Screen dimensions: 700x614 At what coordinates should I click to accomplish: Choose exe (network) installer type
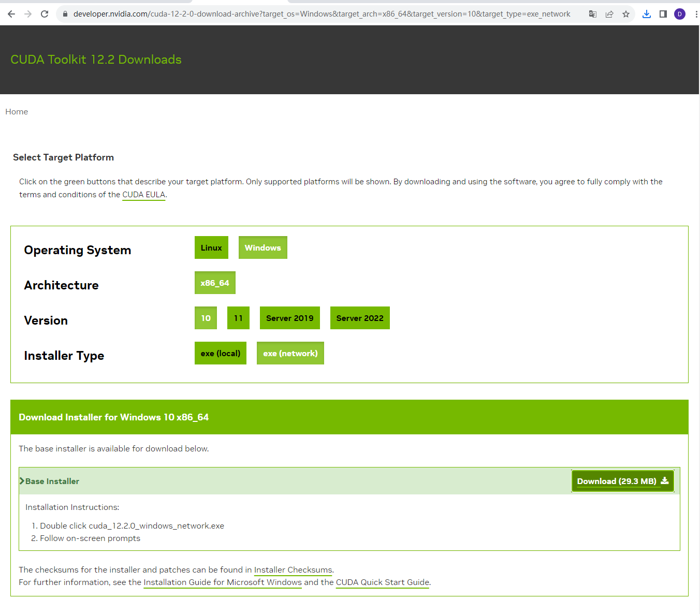tap(290, 353)
